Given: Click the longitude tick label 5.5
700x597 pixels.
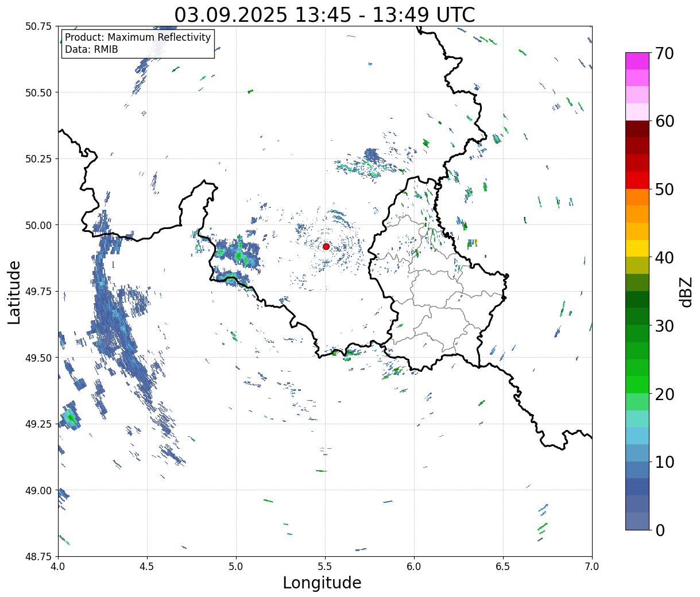Looking at the screenshot, I should pyautogui.click(x=325, y=567).
